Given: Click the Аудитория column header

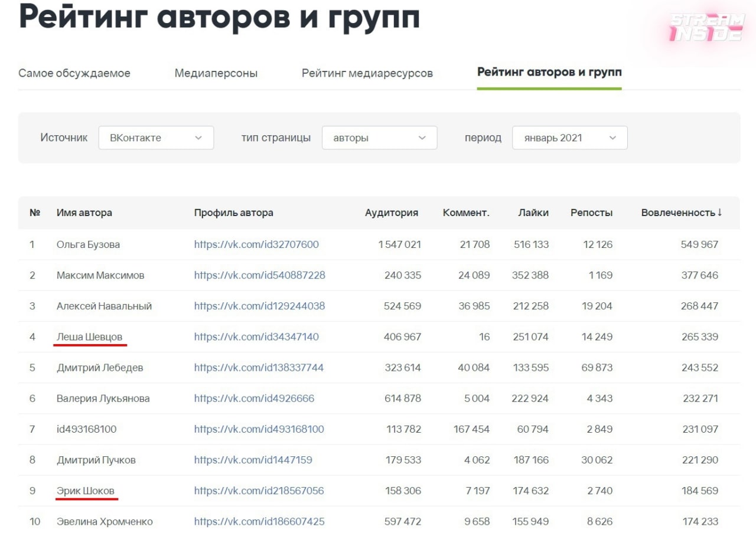Looking at the screenshot, I should click(392, 213).
